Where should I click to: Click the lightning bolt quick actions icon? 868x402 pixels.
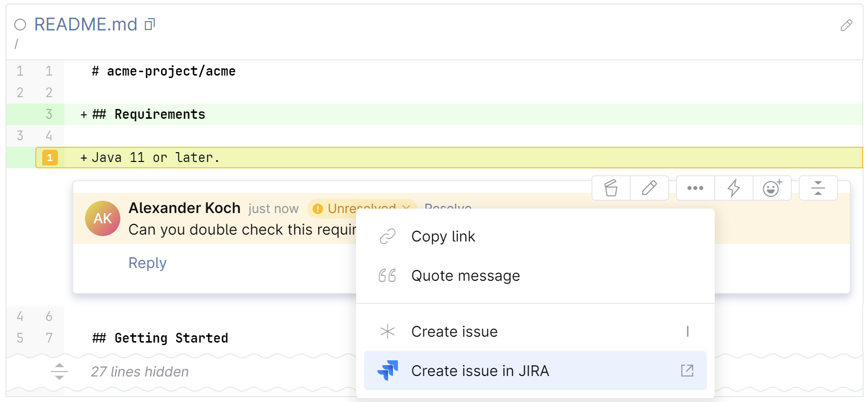(x=733, y=188)
